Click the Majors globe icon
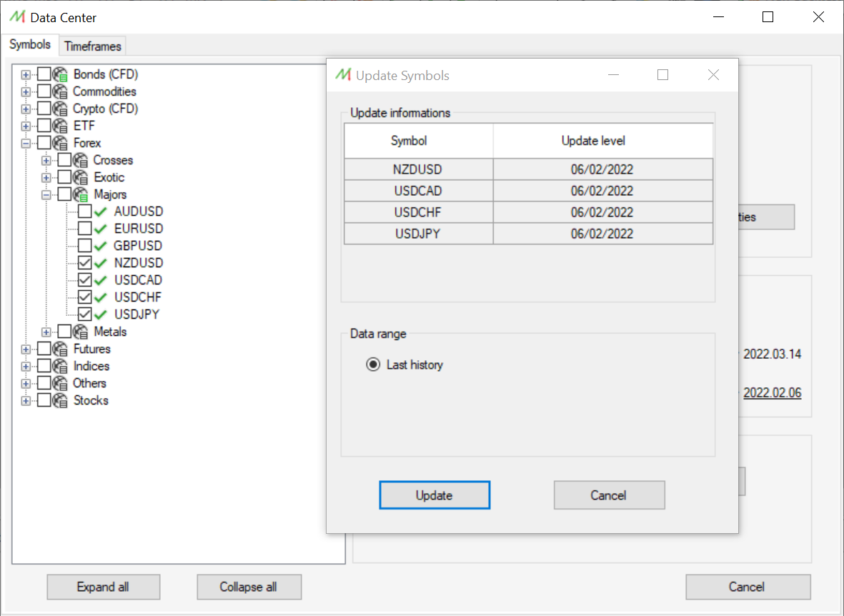 (x=81, y=194)
